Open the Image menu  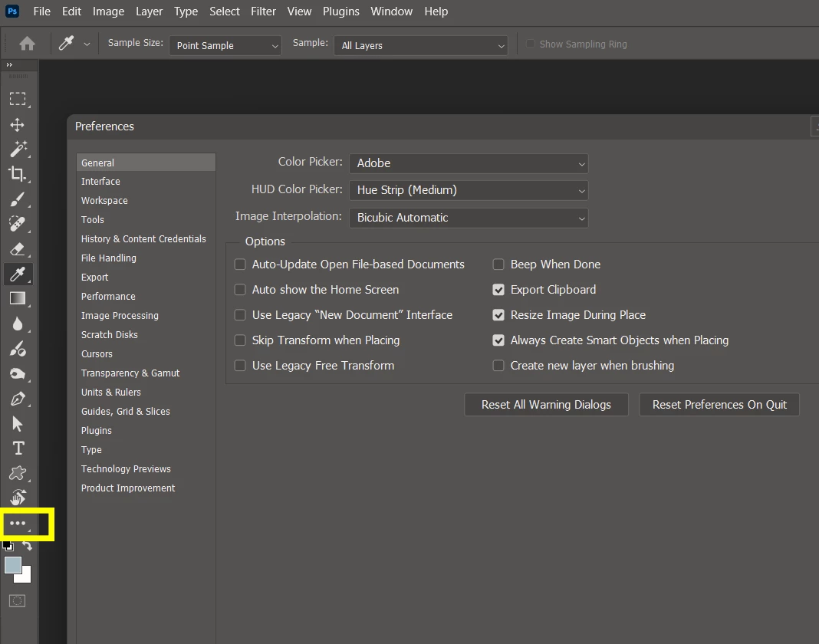pos(109,11)
